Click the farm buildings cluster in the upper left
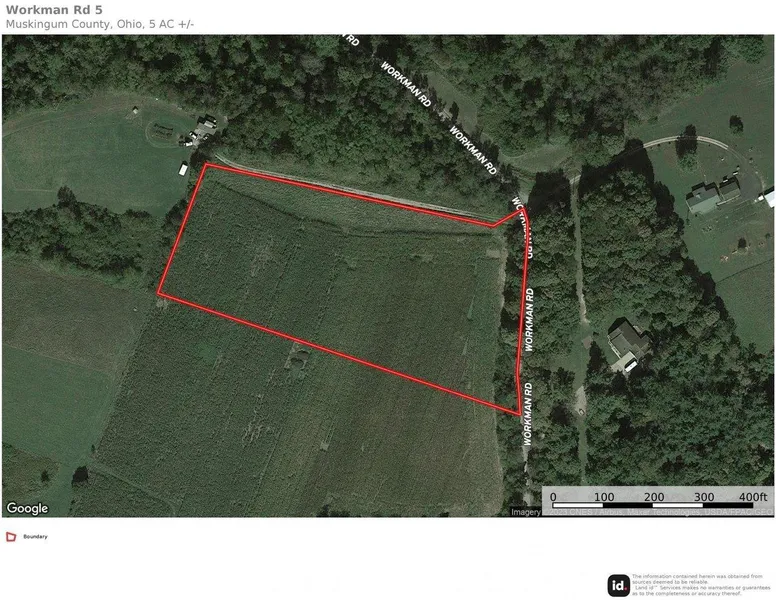The height and width of the screenshot is (600, 776). click(x=200, y=132)
